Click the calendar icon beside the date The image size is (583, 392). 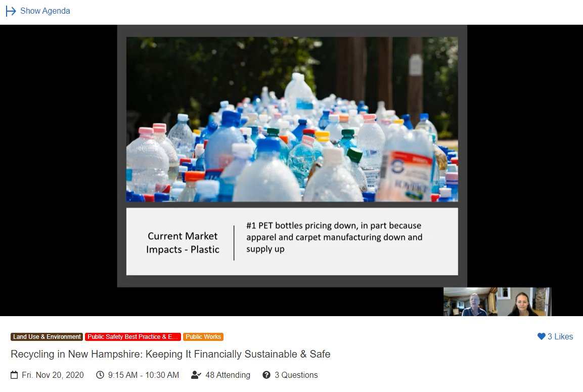click(x=14, y=375)
